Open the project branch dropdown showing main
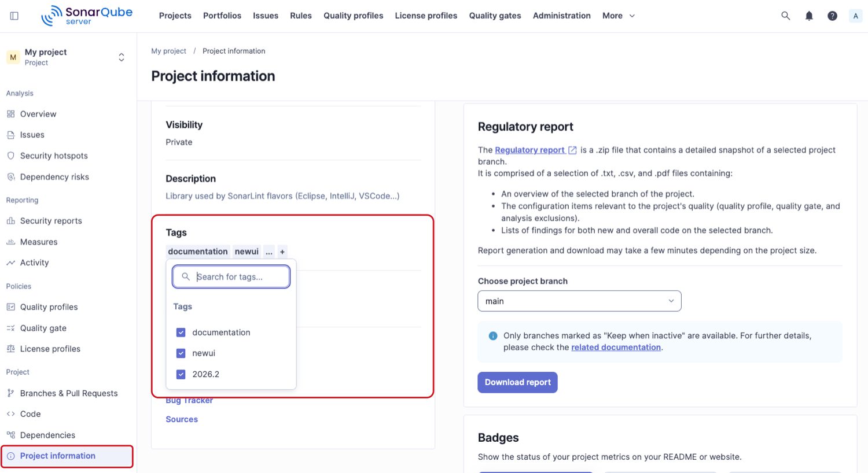The width and height of the screenshot is (868, 473). click(x=579, y=301)
